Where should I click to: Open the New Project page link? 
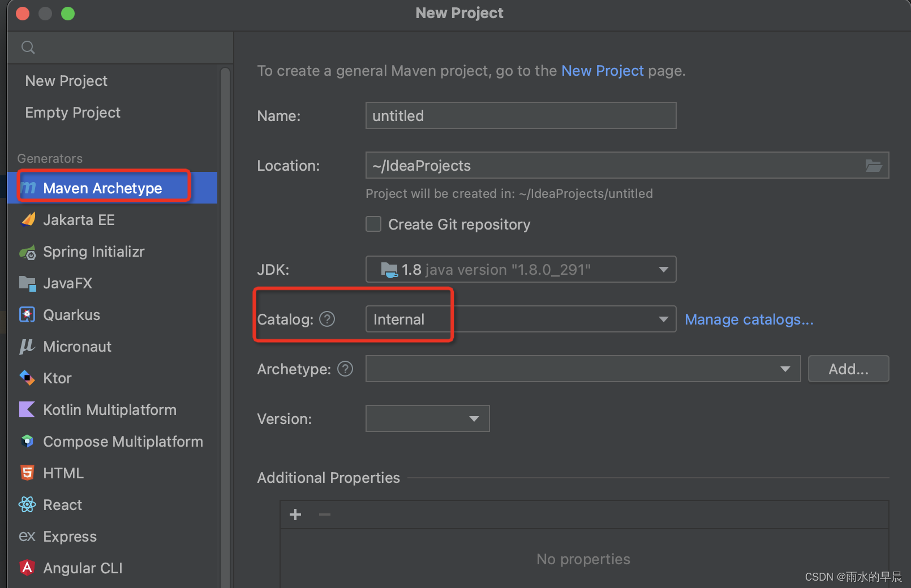coord(602,71)
